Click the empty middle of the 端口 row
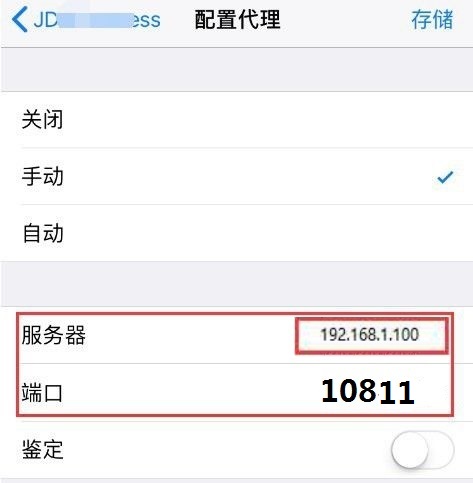 point(190,393)
